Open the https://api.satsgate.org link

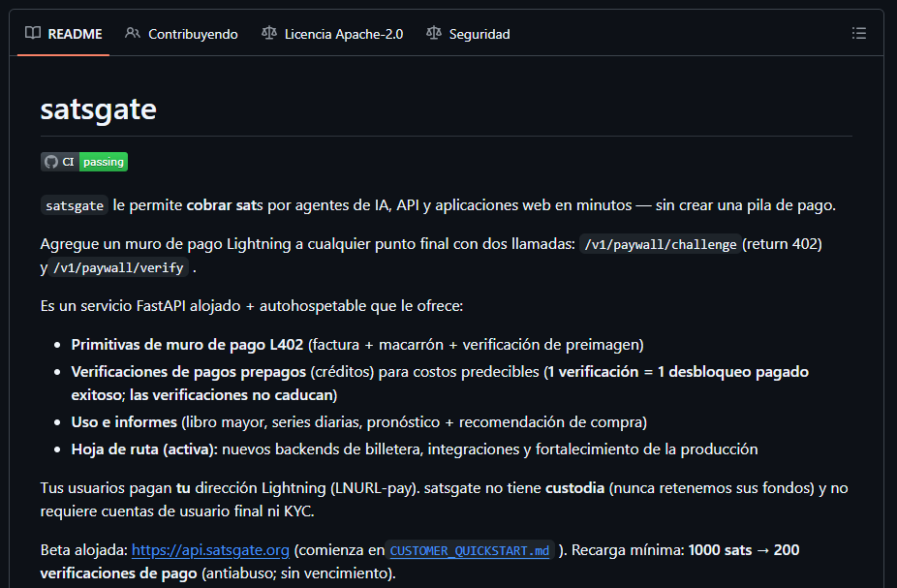210,550
